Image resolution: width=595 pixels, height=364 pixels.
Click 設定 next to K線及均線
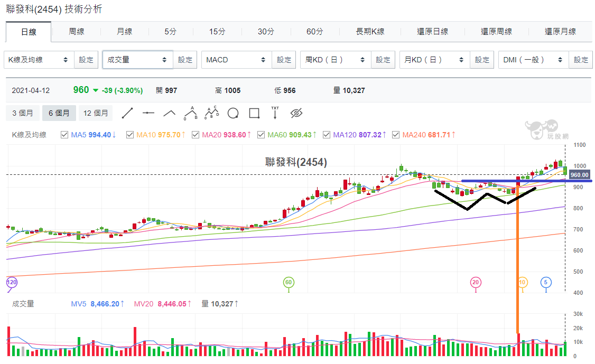(86, 60)
